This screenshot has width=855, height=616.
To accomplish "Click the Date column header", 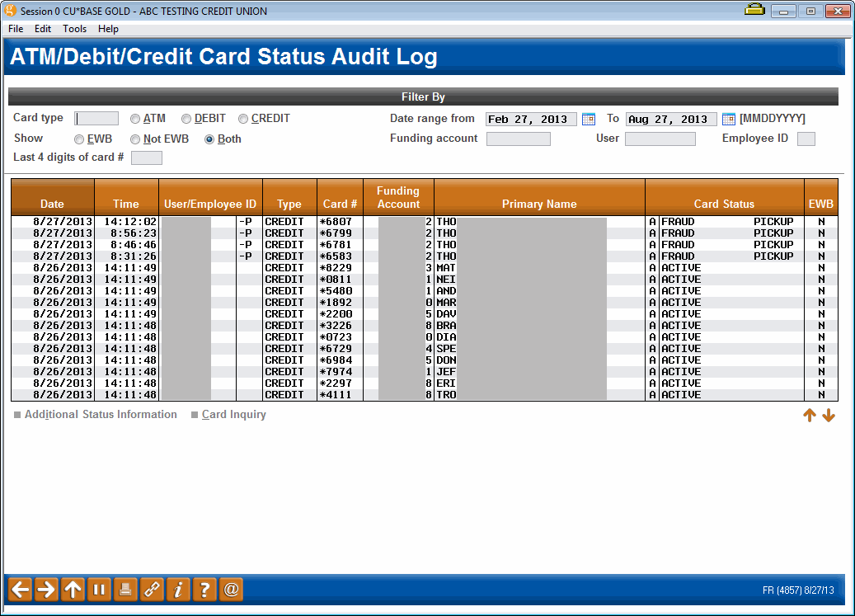I will pos(52,197).
